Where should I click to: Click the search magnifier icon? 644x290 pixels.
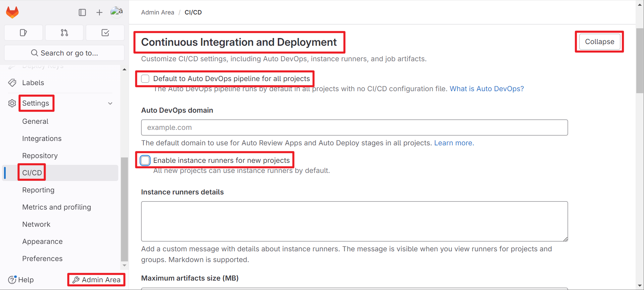(x=34, y=53)
